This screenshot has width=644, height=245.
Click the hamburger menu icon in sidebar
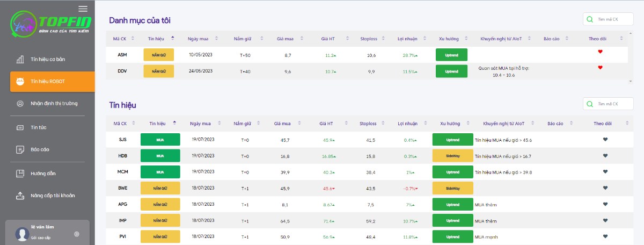click(x=83, y=9)
